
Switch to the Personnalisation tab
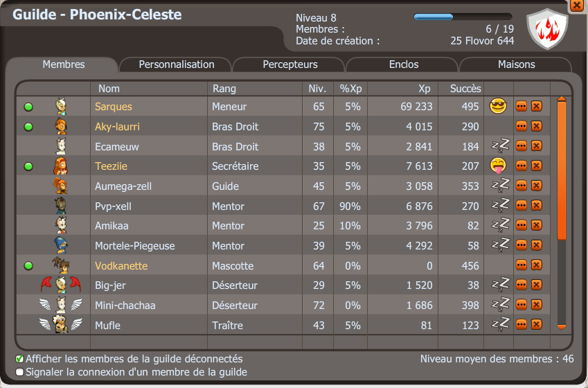click(176, 64)
